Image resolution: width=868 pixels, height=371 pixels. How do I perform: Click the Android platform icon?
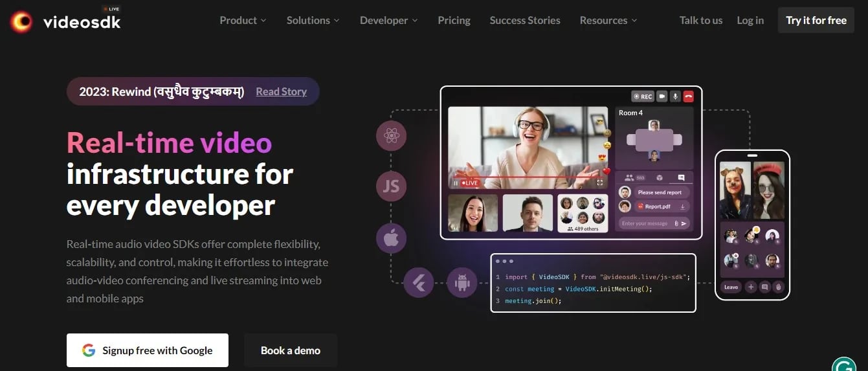[x=462, y=283]
